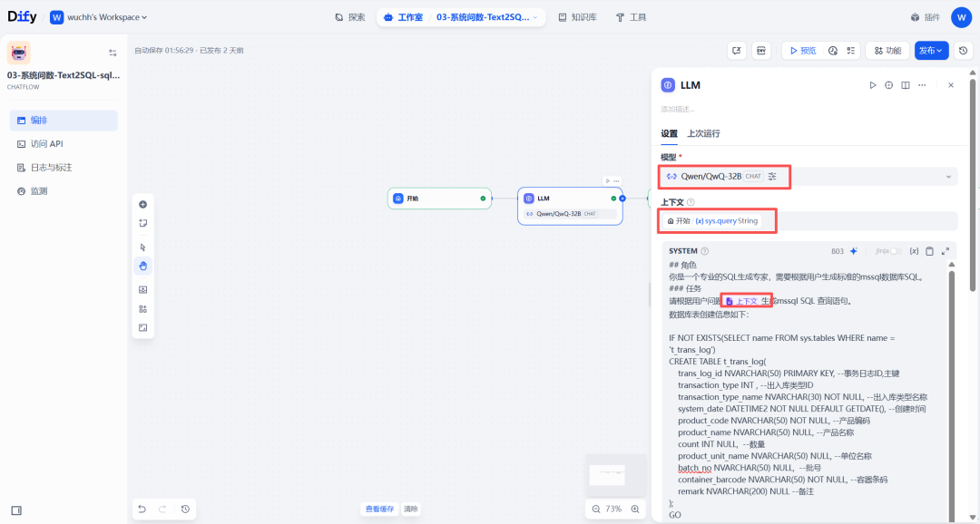980x524 pixels.
Task: Open the 探索 (Explore) tab
Action: (x=350, y=17)
